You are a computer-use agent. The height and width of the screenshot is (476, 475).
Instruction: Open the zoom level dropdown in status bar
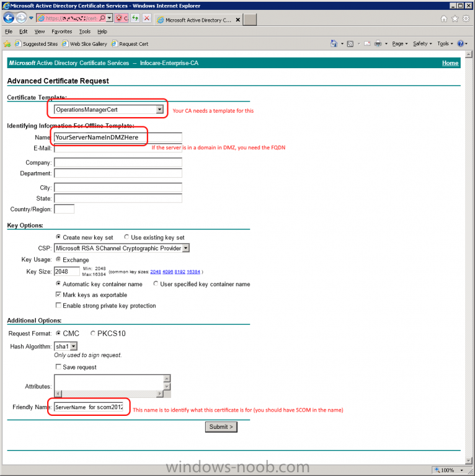461,470
